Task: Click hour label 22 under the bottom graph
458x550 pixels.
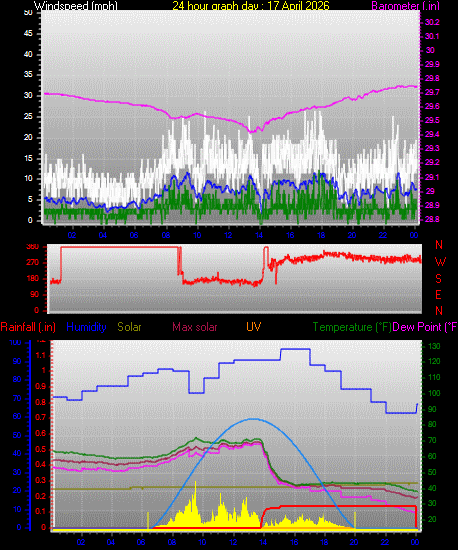Action: pos(385,542)
